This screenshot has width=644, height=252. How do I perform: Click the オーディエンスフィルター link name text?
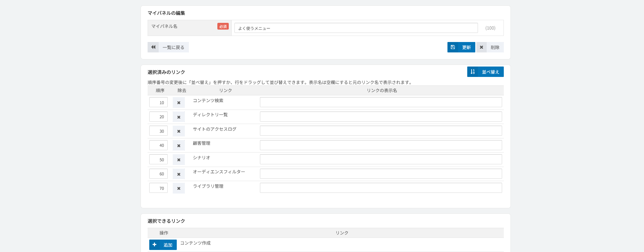219,172
